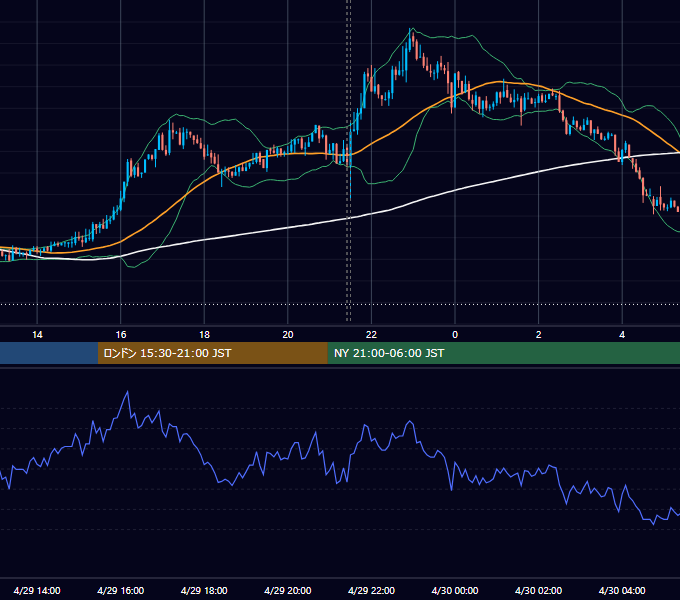Screen dimensions: 680x600
Task: Click the 4/29 18:00 date label
Action: (204, 590)
